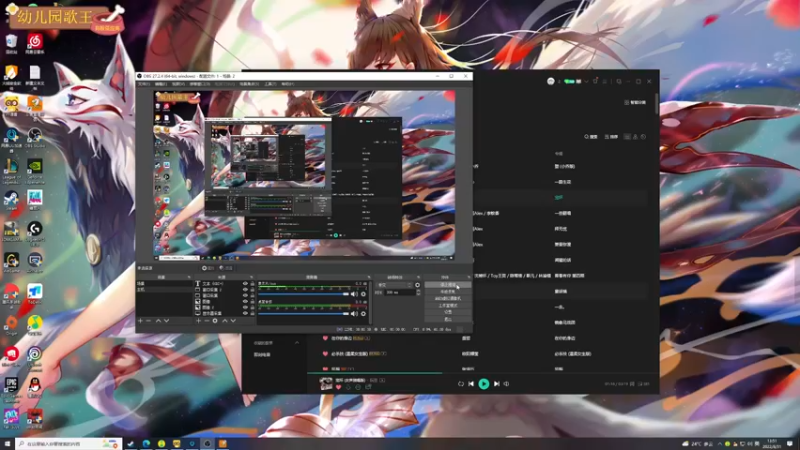Click OBS Start Recording button
Viewport: 800px width, 450px height.
click(448, 291)
